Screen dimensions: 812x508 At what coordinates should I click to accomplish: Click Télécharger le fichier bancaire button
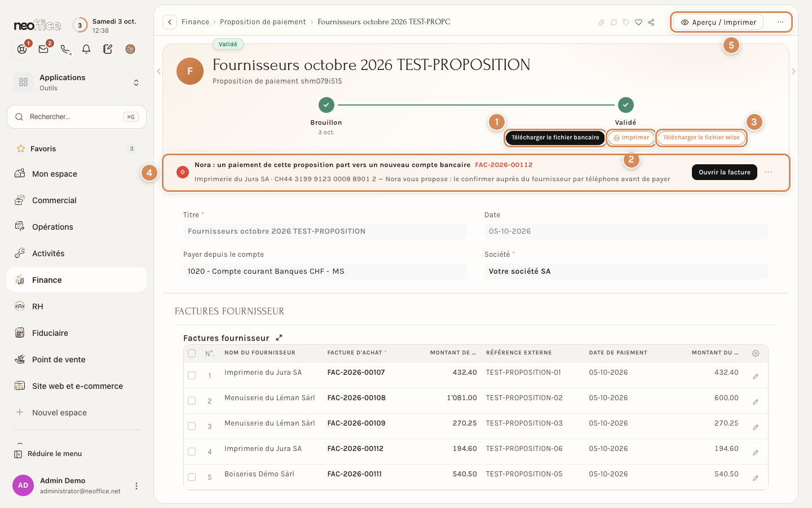click(555, 138)
